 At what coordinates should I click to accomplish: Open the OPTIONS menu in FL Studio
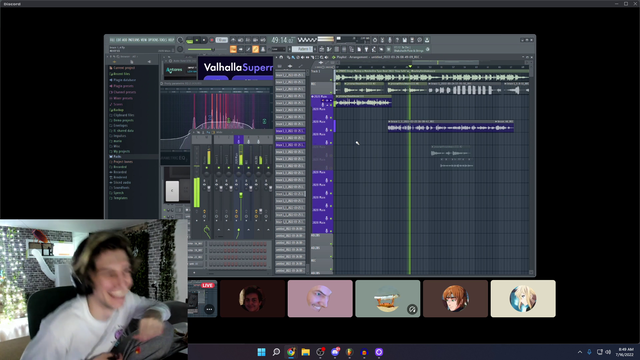click(153, 40)
